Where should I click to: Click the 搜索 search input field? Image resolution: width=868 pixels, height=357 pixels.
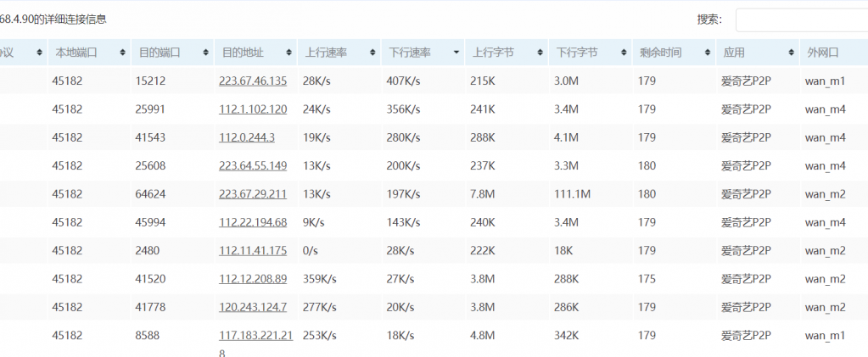pos(802,20)
